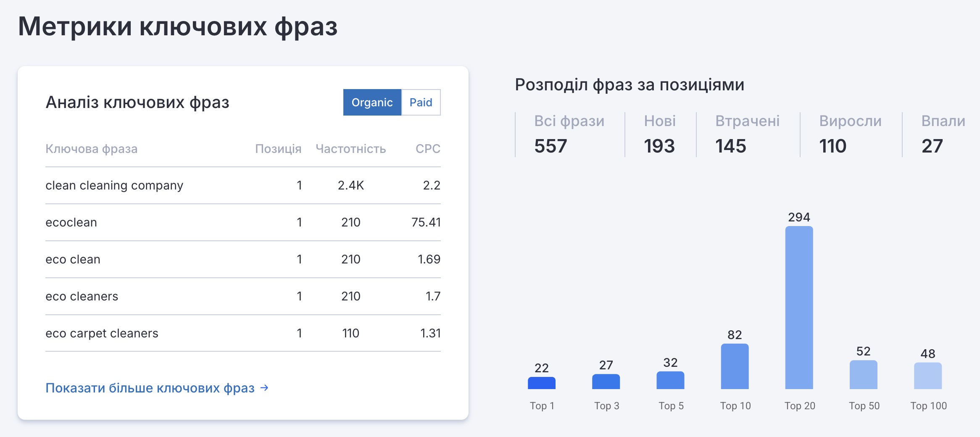
Task: Select the 'Впали' phrases filter
Action: tap(943, 134)
